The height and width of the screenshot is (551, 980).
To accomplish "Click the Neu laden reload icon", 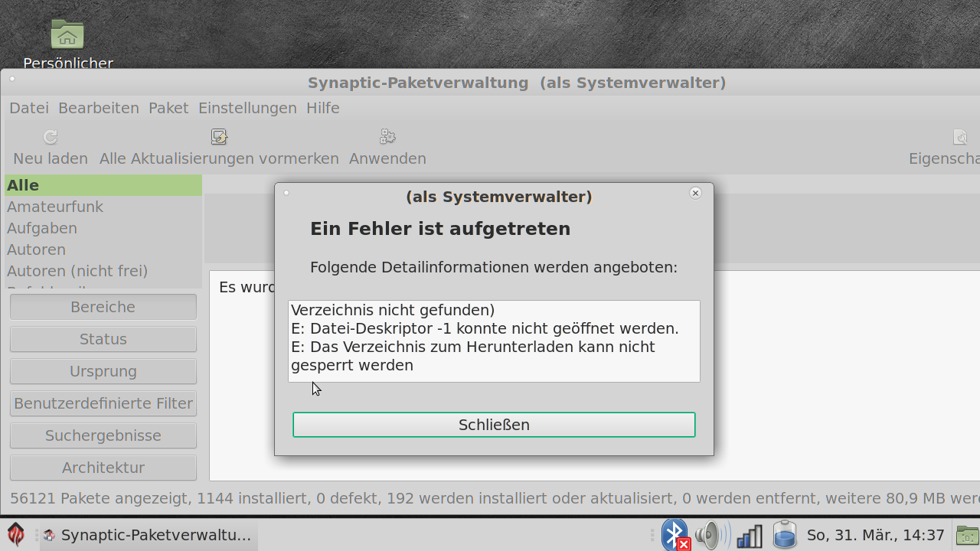I will tap(51, 137).
